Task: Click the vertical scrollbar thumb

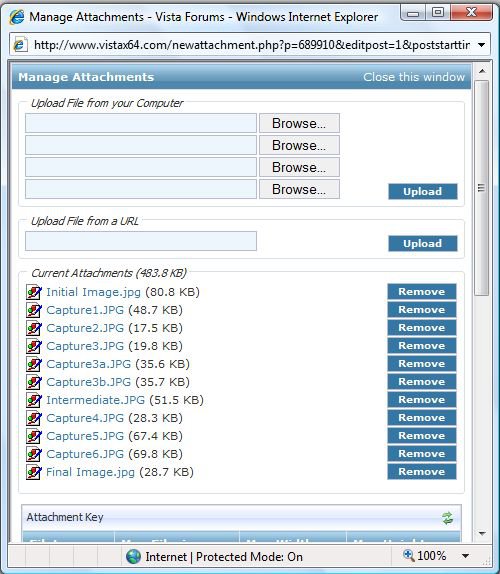Action: 482,188
